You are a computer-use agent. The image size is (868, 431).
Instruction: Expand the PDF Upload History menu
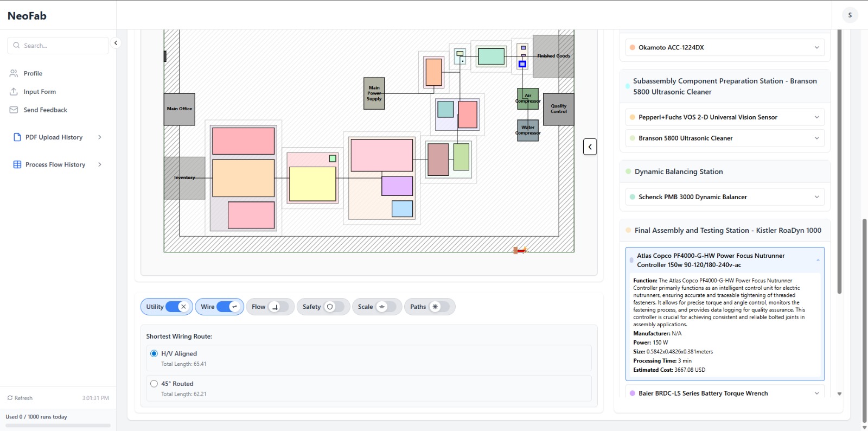click(99, 137)
